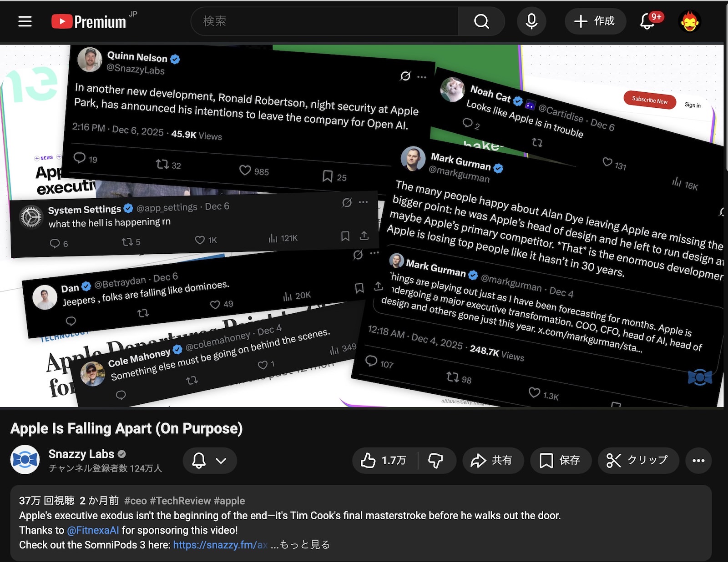Share the video via 共有 button
The image size is (728, 562).
[492, 461]
